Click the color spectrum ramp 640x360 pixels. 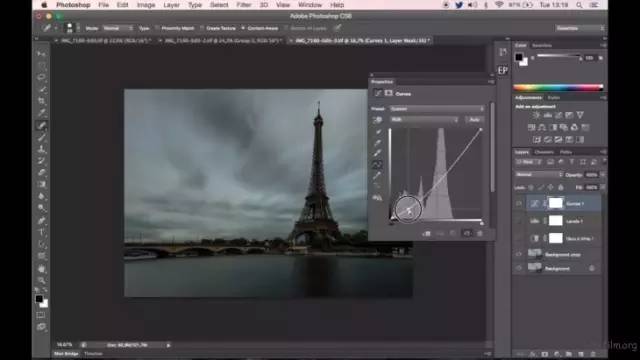coord(558,87)
